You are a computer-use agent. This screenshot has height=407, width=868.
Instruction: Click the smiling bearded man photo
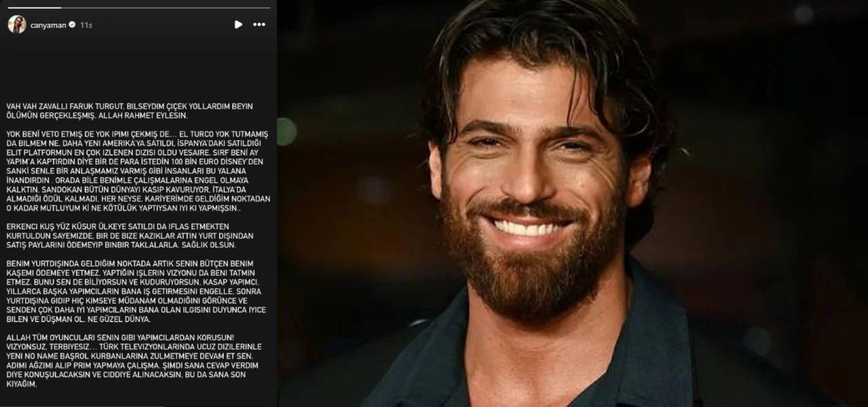point(572,203)
